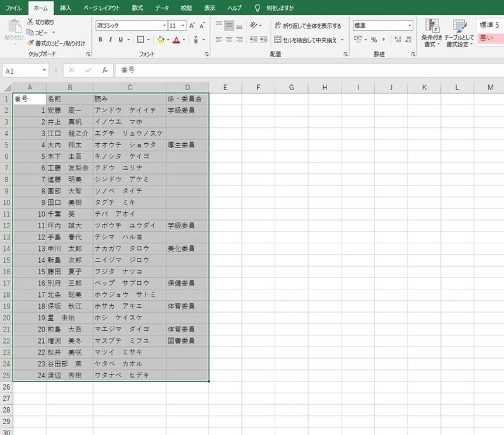Image resolution: width=504 pixels, height=435 pixels.
Task: Click the decrease decimal icon
Action: click(x=408, y=40)
